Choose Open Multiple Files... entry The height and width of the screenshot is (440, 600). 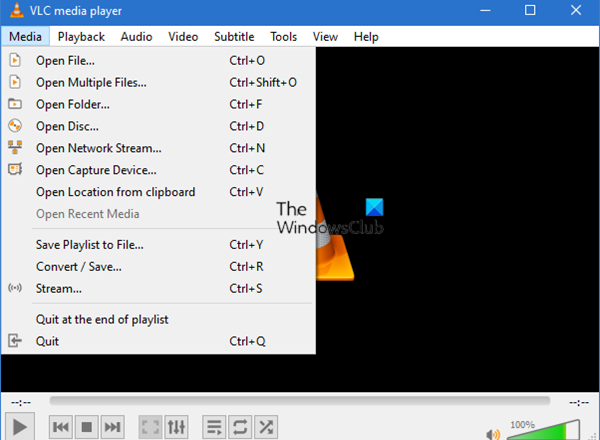tap(158, 82)
